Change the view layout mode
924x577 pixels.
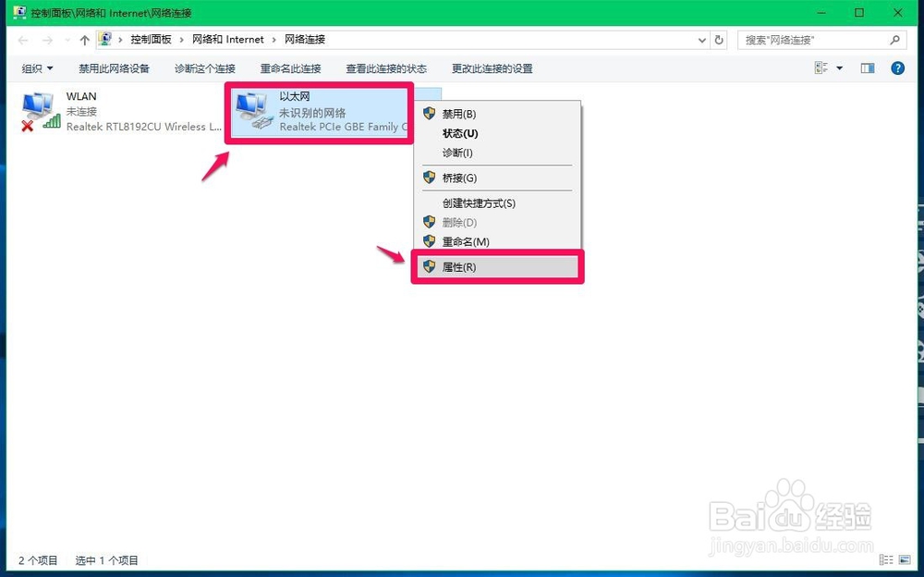point(819,68)
